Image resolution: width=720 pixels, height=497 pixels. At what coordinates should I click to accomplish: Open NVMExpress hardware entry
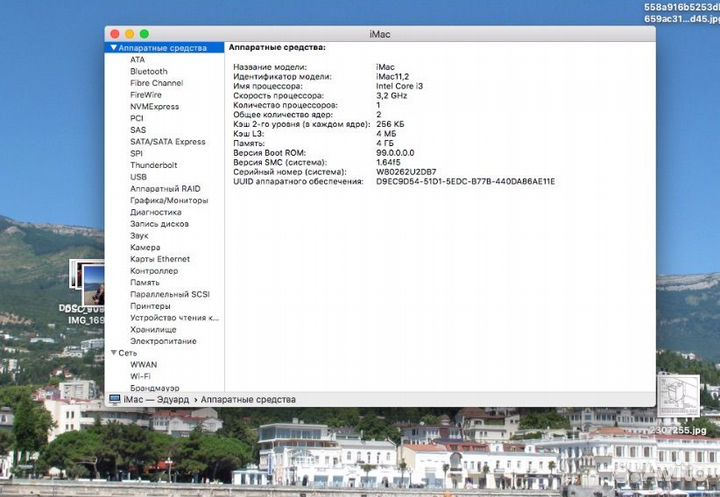pos(155,107)
